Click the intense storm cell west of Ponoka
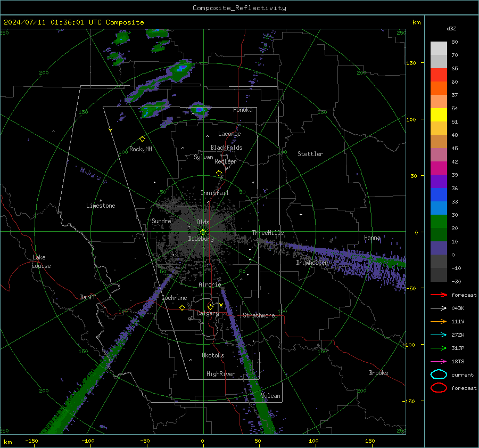The height and width of the screenshot is (448, 479). tap(200, 110)
